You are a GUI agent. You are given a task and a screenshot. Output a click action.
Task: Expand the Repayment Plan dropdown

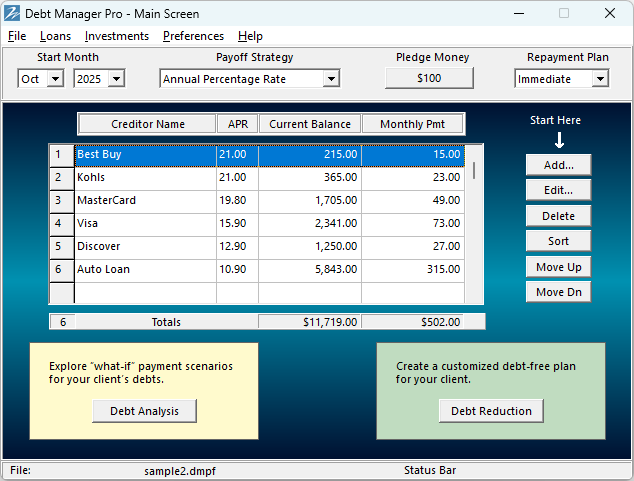click(600, 78)
